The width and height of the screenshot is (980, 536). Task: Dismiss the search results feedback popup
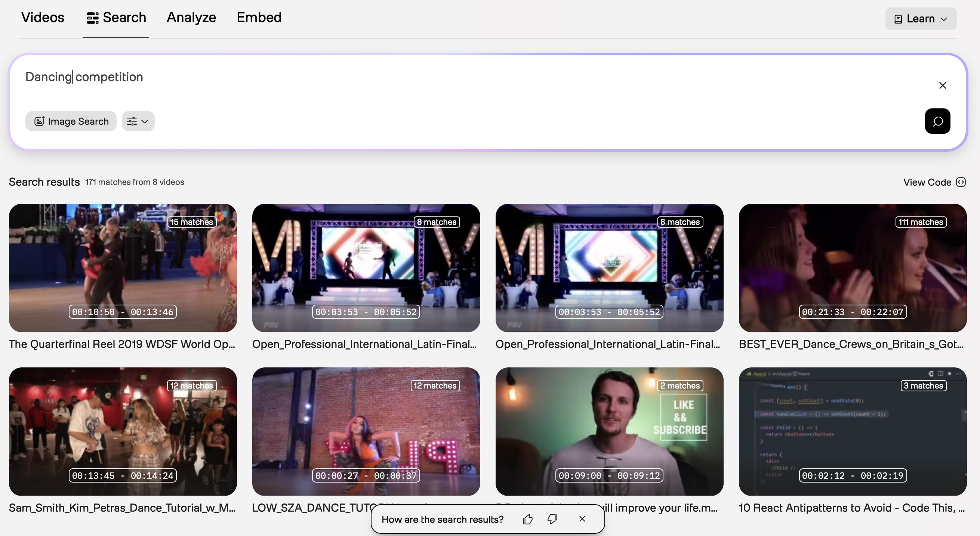pyautogui.click(x=582, y=519)
